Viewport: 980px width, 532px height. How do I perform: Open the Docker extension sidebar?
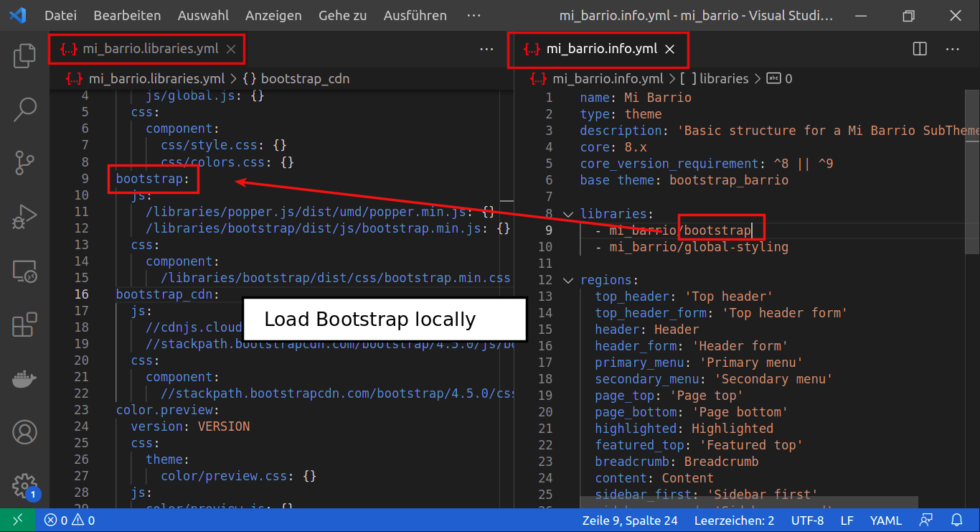point(24,378)
